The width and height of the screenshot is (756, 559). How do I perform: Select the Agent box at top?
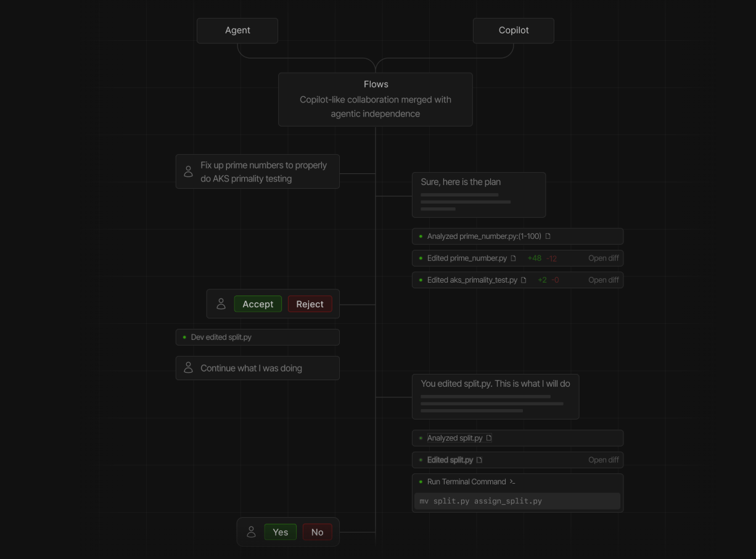pyautogui.click(x=237, y=30)
